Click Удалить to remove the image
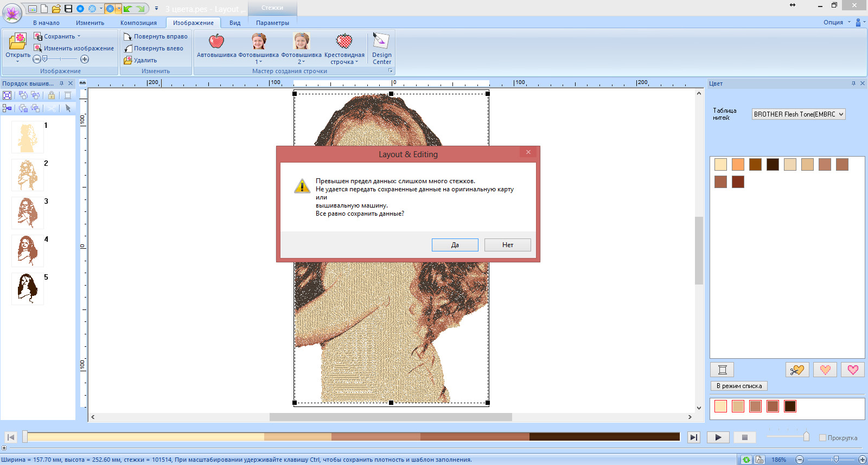 [141, 60]
